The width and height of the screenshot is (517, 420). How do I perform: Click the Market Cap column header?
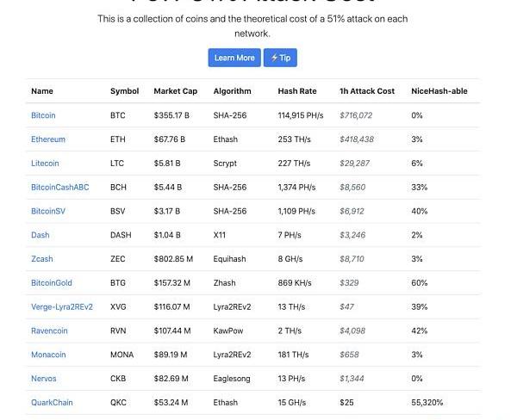click(x=175, y=91)
